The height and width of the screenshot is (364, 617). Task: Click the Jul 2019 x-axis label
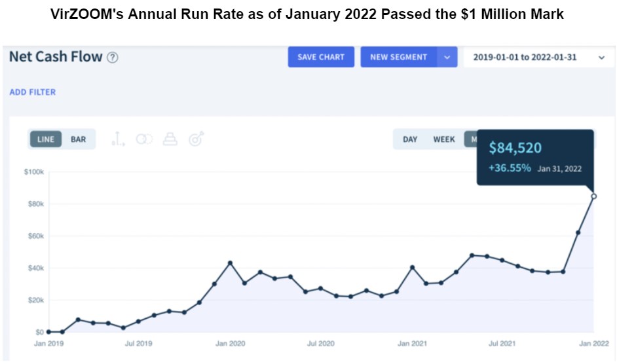point(138,344)
